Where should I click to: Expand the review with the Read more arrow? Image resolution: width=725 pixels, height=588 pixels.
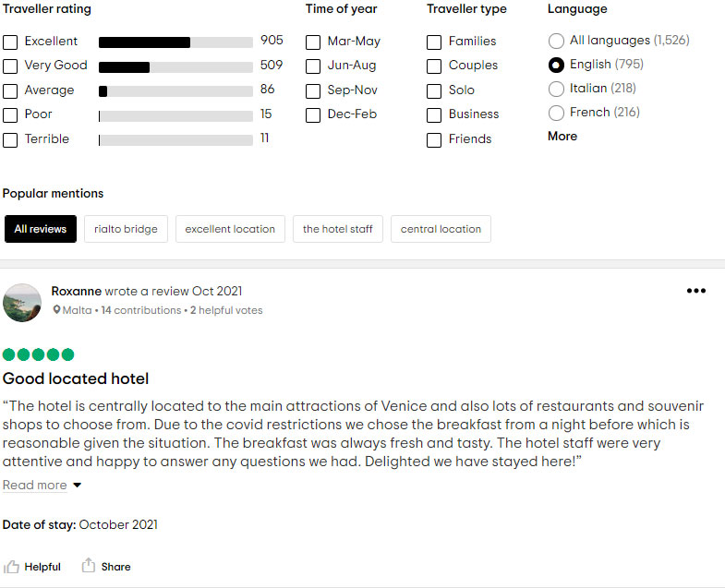point(78,485)
